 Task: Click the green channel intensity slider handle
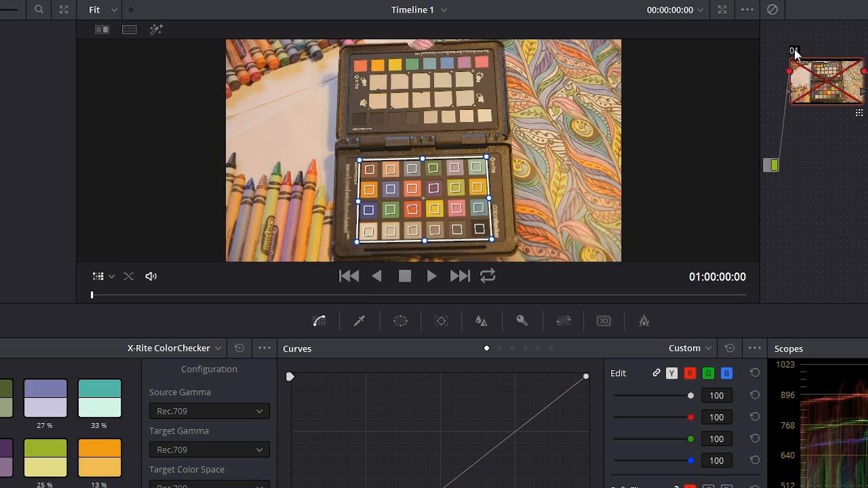tap(690, 439)
